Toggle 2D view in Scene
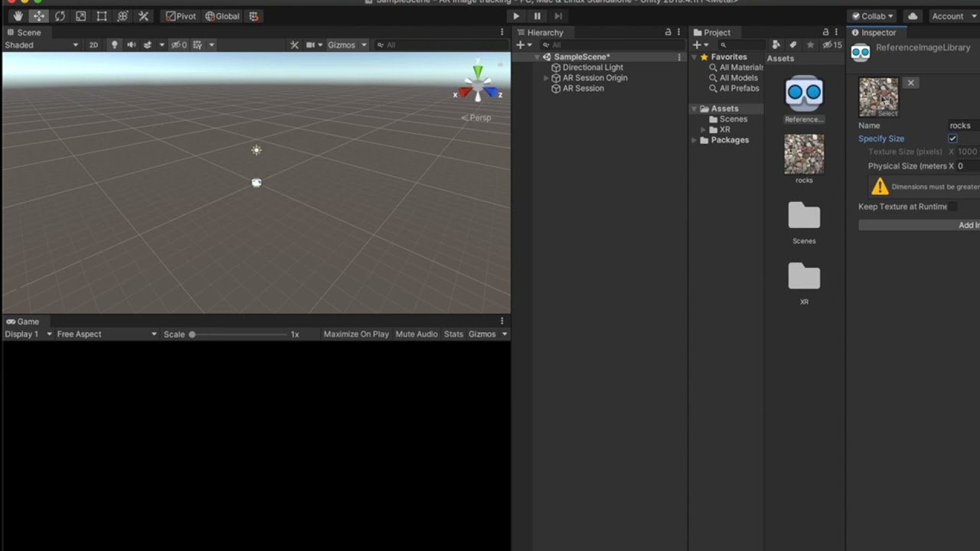Screen dimensions: 980x551 pyautogui.click(x=93, y=45)
